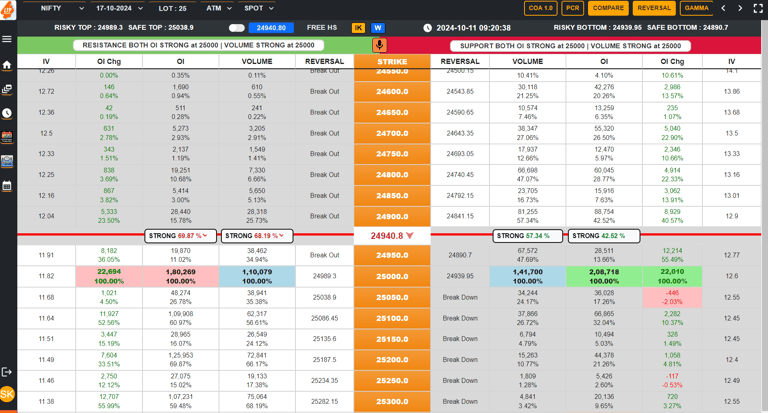Toggle the switch beside 24940.80 value
The width and height of the screenshot is (768, 413).
pos(237,28)
